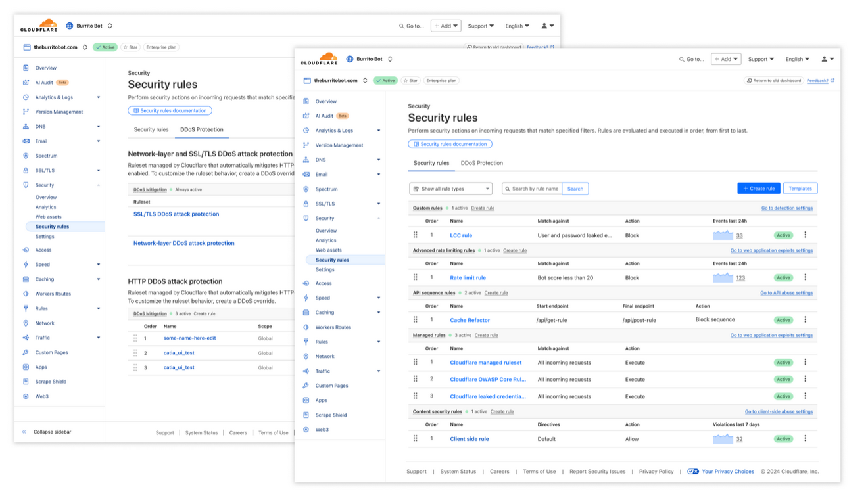Expand Analytics & Logs in front window sidebar
This screenshot has width=868, height=502.
click(x=379, y=131)
